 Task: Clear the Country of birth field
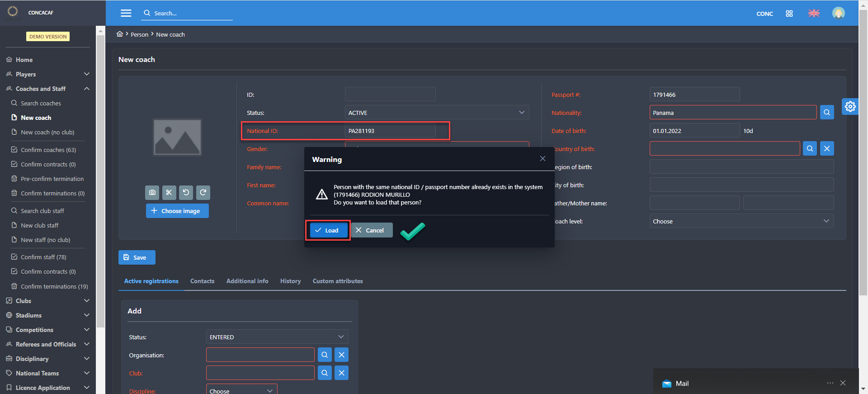[826, 149]
